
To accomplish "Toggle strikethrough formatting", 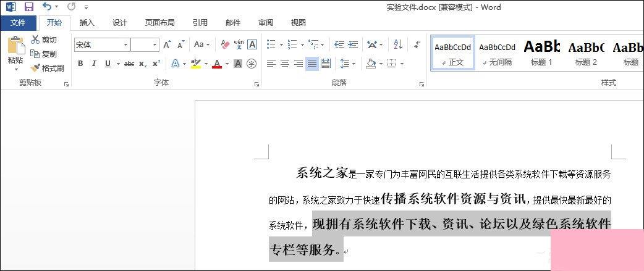I will click(x=129, y=64).
